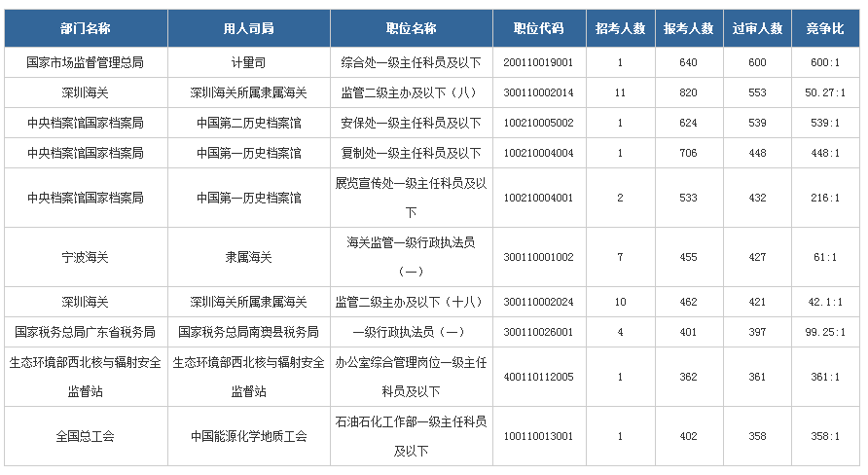Click position code 300110002024
This screenshot has width=868, height=475.
pyautogui.click(x=539, y=302)
